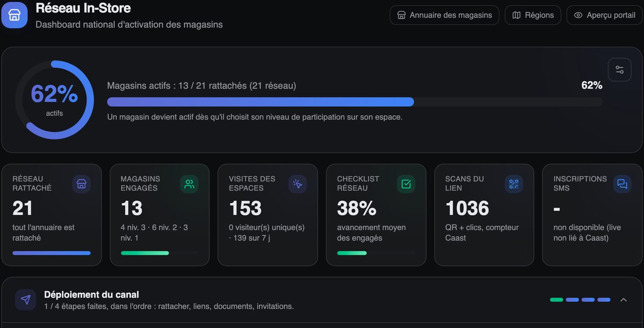This screenshot has height=328, width=644.
Task: Open the filter settings sliders button
Action: coord(619,70)
